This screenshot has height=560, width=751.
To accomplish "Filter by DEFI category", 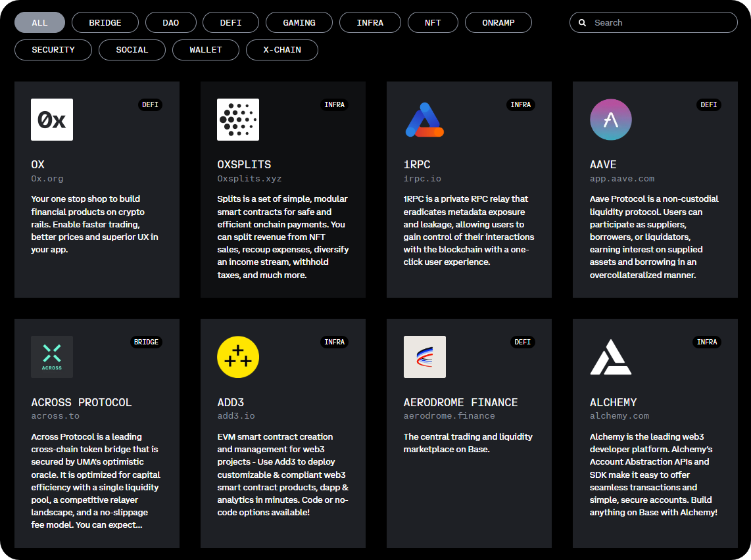I will click(x=231, y=22).
